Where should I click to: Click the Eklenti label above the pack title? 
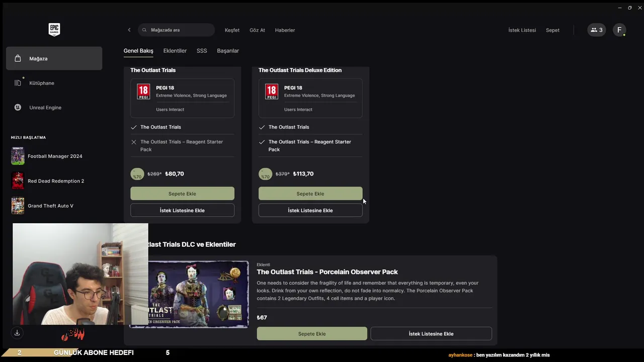tap(263, 264)
